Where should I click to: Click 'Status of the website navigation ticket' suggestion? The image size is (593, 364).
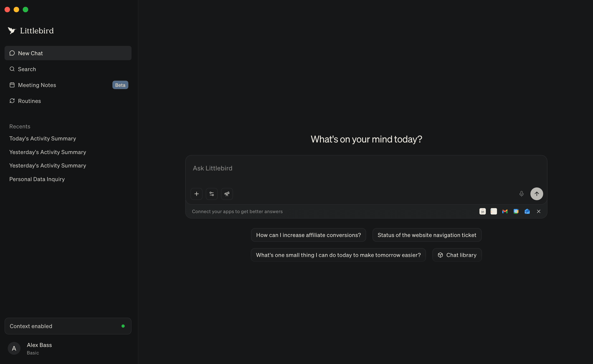pos(427,235)
